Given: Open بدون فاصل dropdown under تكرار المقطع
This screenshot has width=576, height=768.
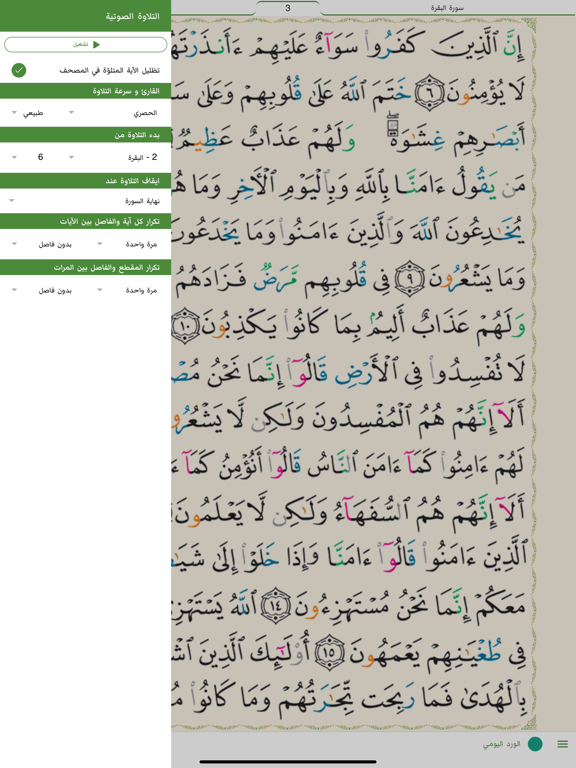Looking at the screenshot, I should pyautogui.click(x=42, y=290).
